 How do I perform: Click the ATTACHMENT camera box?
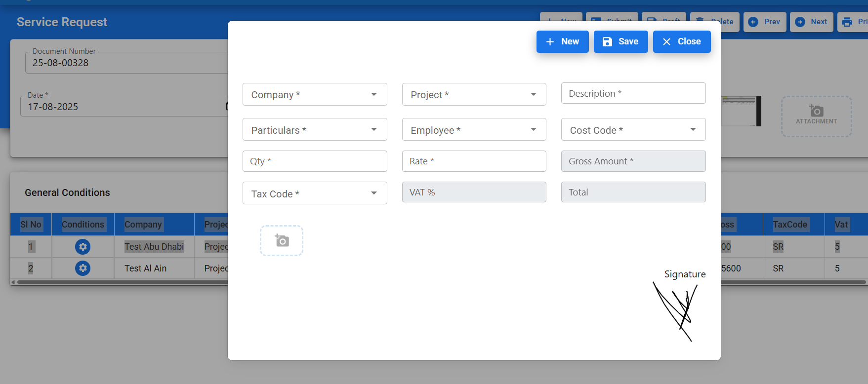[816, 116]
